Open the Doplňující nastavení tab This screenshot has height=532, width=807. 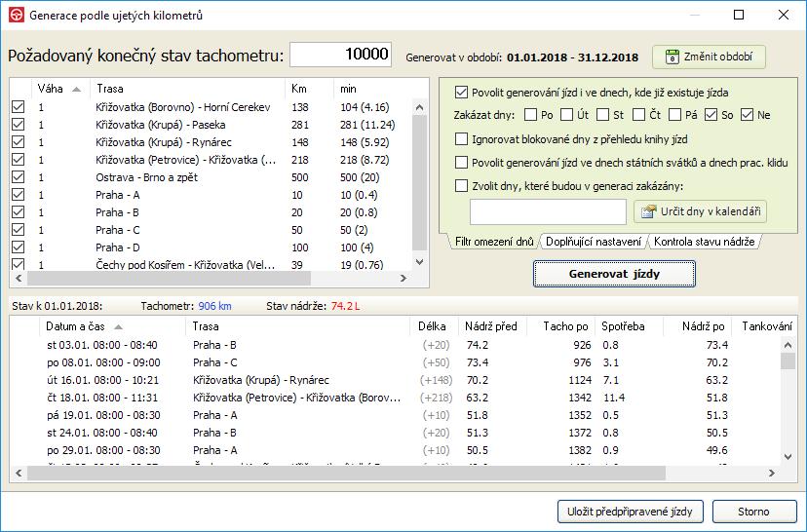(593, 242)
